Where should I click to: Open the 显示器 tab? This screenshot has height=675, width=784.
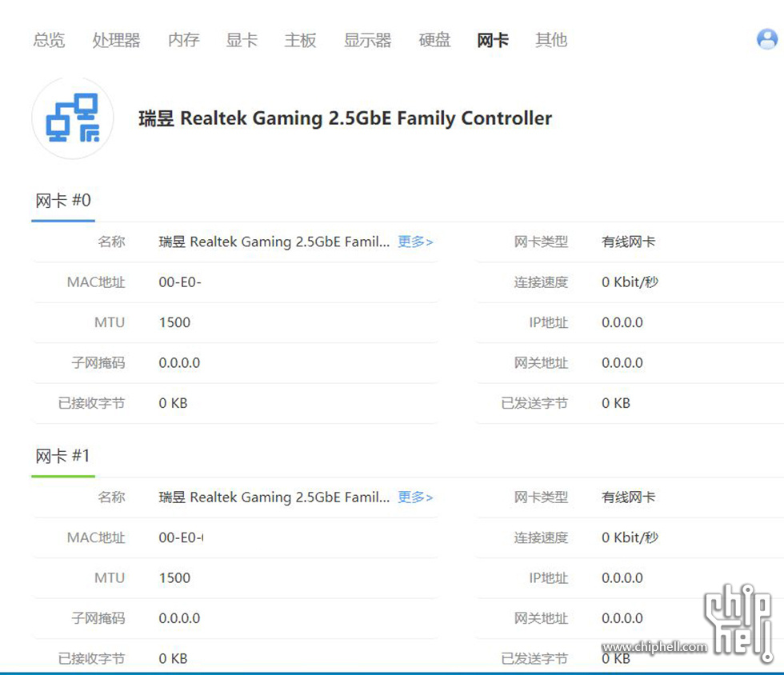coord(367,40)
